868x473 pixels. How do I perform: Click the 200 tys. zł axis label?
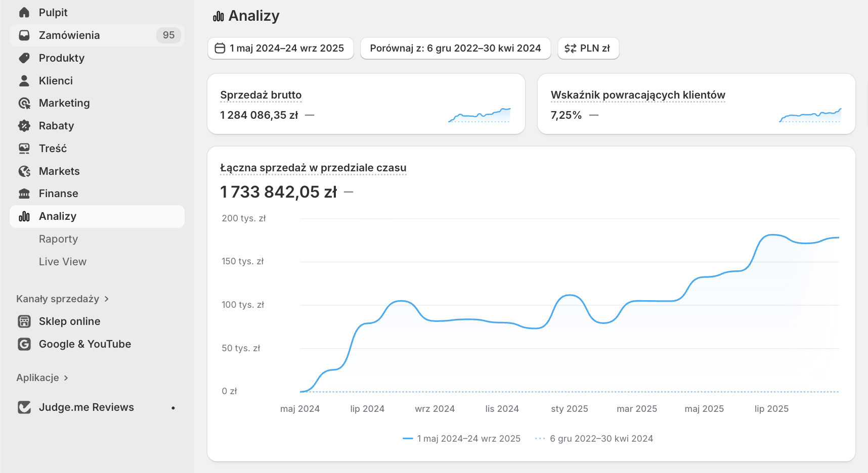[244, 218]
